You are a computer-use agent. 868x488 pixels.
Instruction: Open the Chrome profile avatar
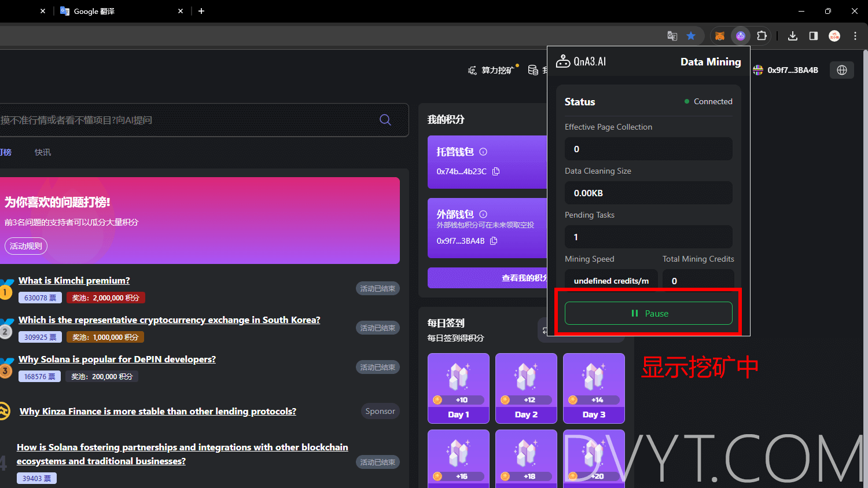tap(834, 36)
